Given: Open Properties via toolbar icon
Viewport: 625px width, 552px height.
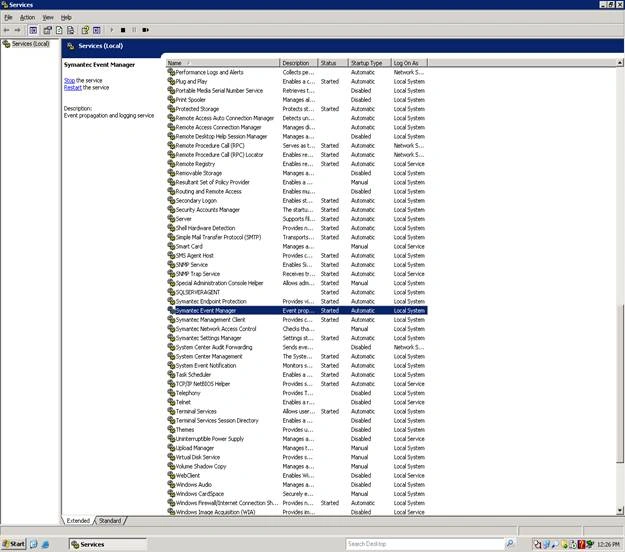Looking at the screenshot, I should click(48, 30).
